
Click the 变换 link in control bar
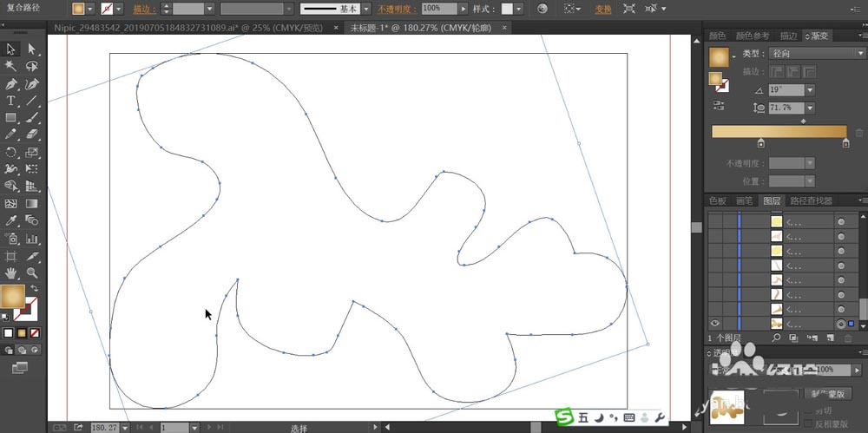[603, 9]
